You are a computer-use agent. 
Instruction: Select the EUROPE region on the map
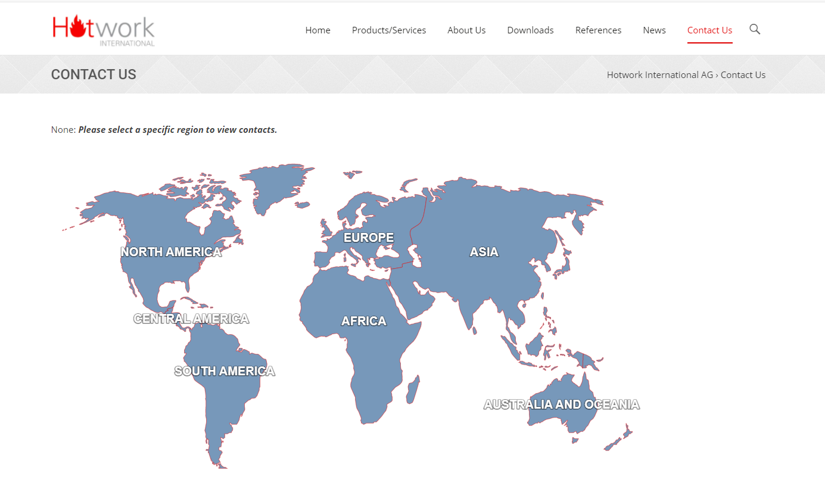[x=368, y=237]
